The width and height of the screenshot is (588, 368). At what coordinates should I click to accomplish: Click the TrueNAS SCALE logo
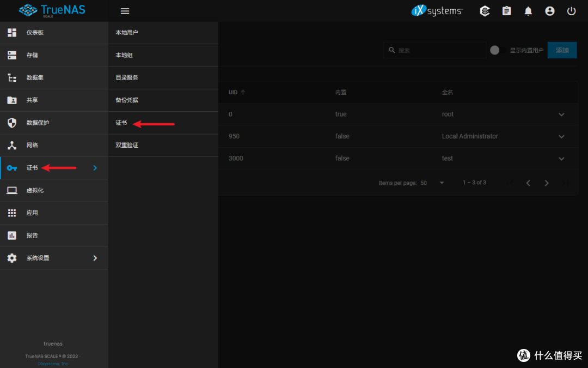pyautogui.click(x=52, y=10)
